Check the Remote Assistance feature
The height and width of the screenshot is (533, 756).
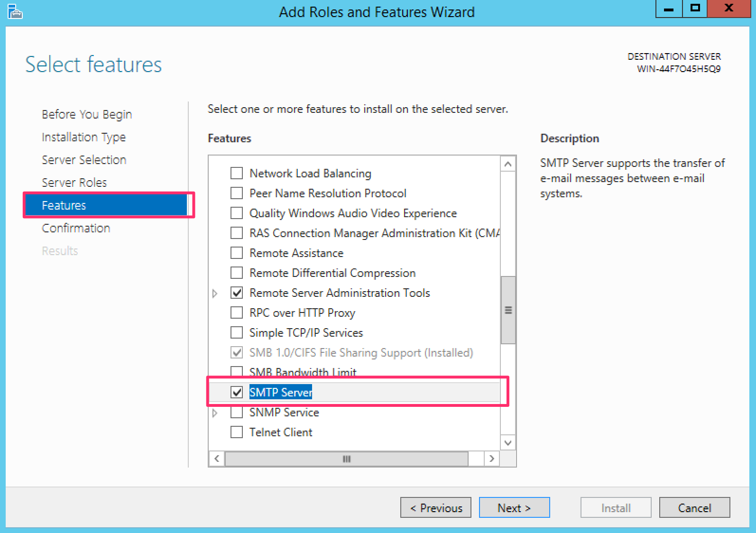coord(237,253)
